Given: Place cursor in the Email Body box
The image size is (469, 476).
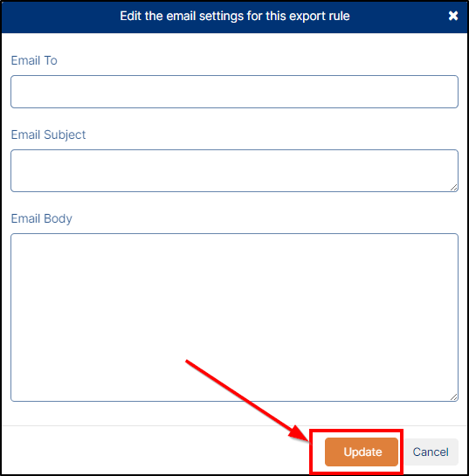Looking at the screenshot, I should 234,318.
